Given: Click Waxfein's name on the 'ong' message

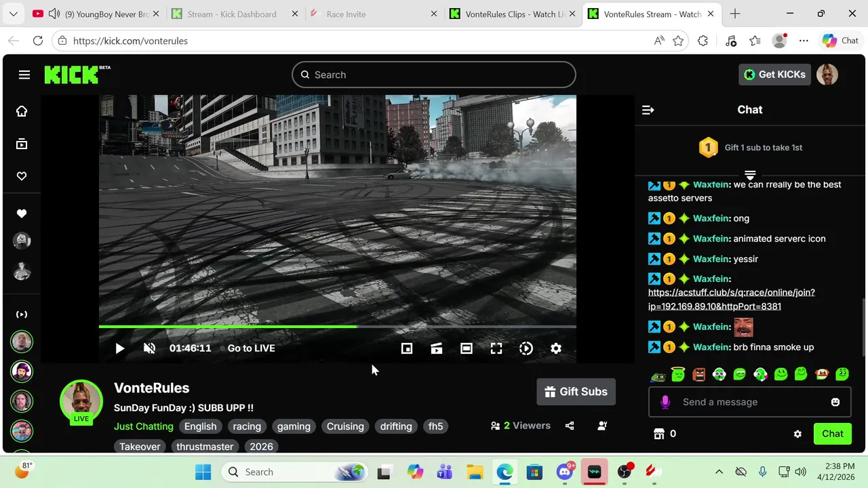Looking at the screenshot, I should point(711,218).
